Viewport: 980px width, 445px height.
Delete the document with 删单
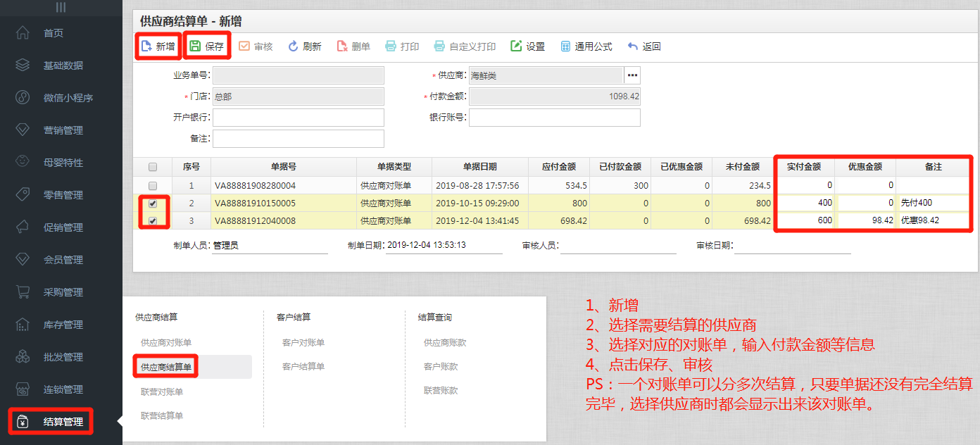tap(353, 46)
